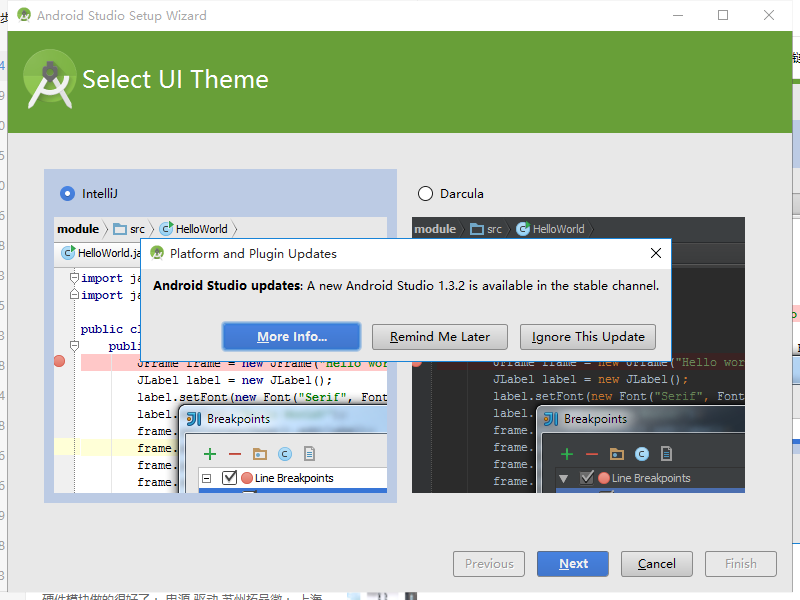Viewport: 800px width, 600px height.
Task: Click Android Studio icon in title bar
Action: pyautogui.click(x=23, y=15)
